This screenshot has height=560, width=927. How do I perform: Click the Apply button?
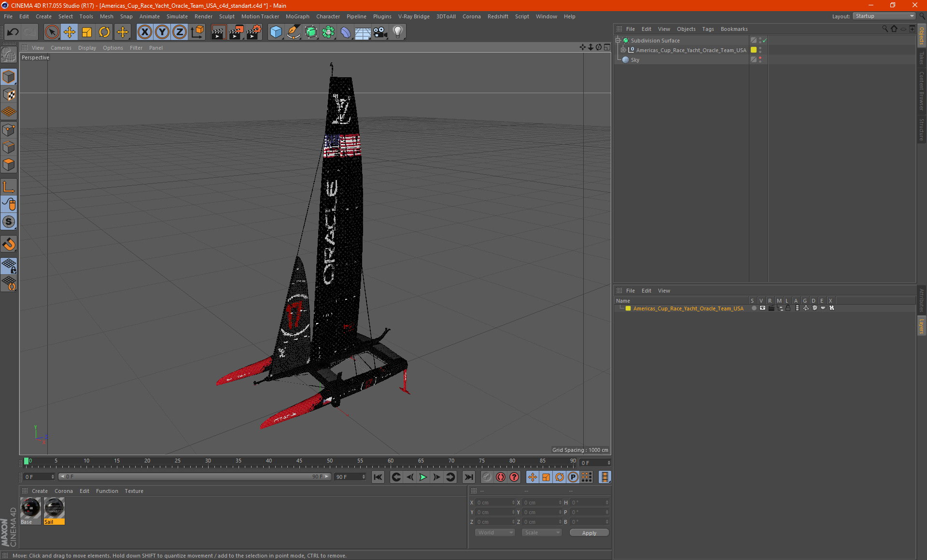coord(589,533)
